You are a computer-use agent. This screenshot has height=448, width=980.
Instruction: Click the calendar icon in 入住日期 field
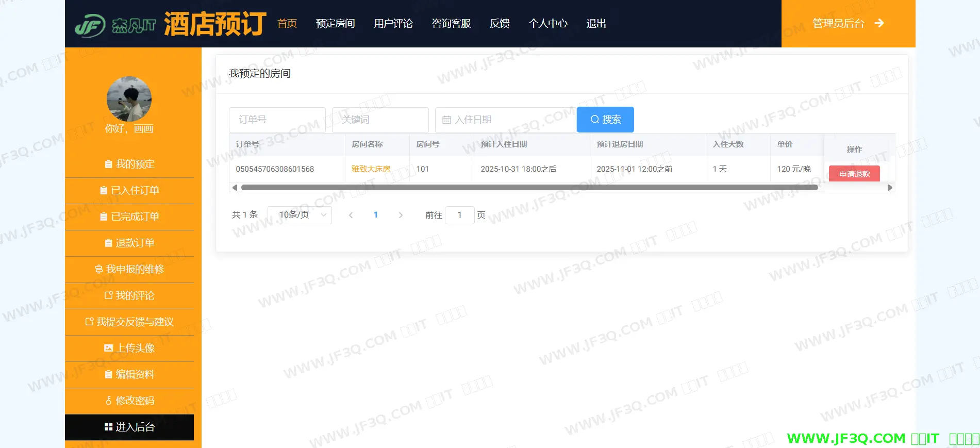[x=446, y=120]
